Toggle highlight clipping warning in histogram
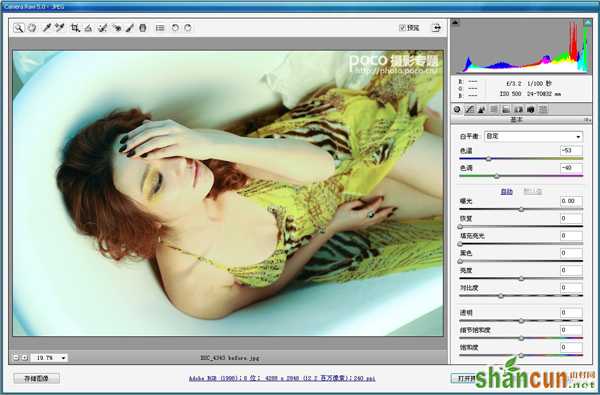 coord(587,23)
